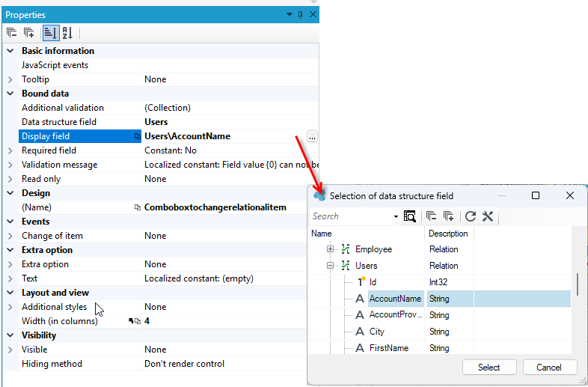
Task: Refresh the data structure field list
Action: 471,216
